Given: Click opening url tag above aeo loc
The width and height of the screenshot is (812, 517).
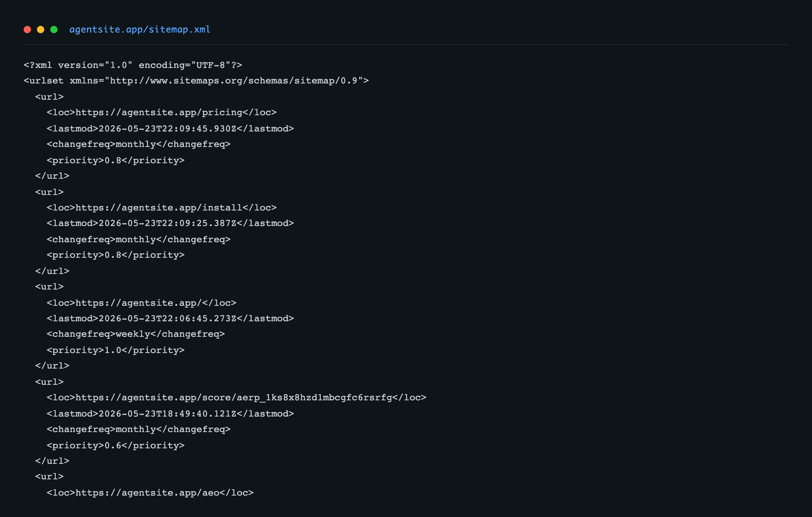Looking at the screenshot, I should pos(49,476).
